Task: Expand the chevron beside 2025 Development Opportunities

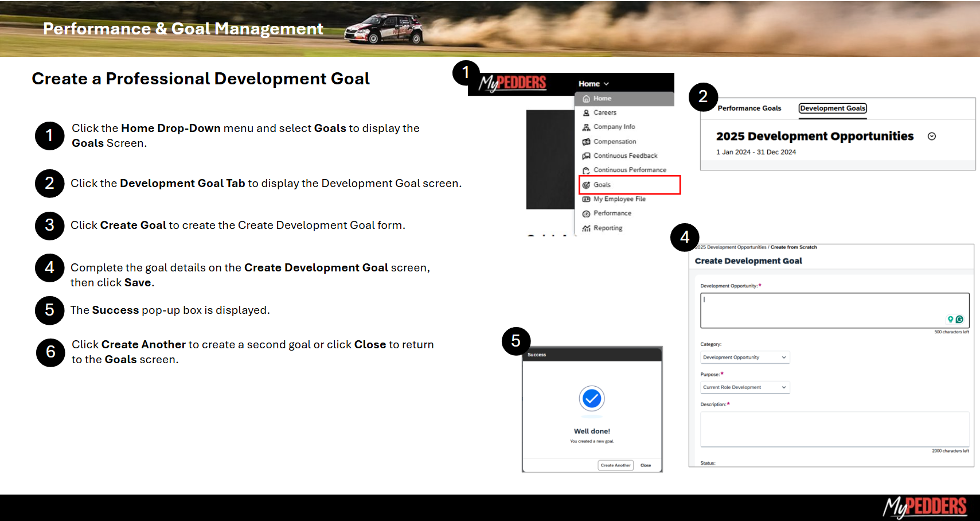Action: tap(932, 137)
